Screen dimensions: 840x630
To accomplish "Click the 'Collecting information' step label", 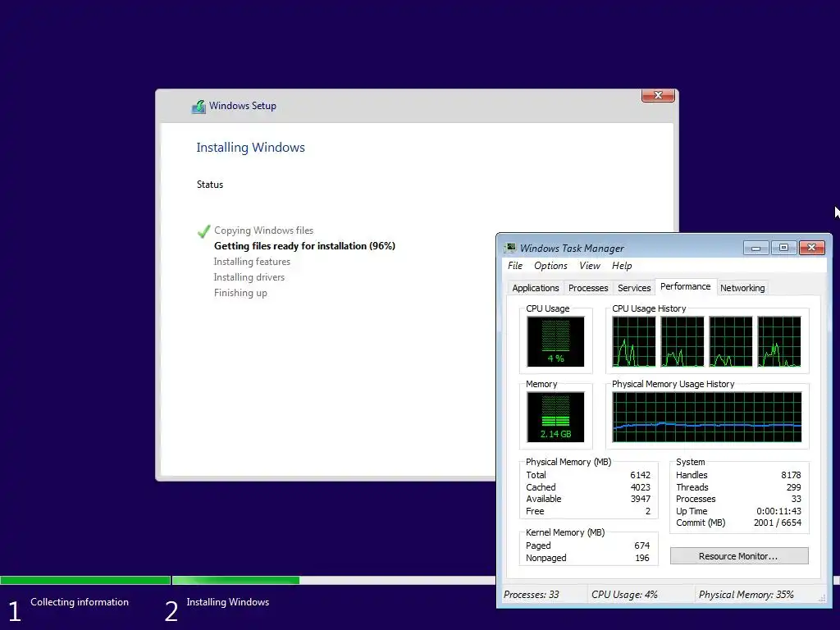I will [x=80, y=601].
